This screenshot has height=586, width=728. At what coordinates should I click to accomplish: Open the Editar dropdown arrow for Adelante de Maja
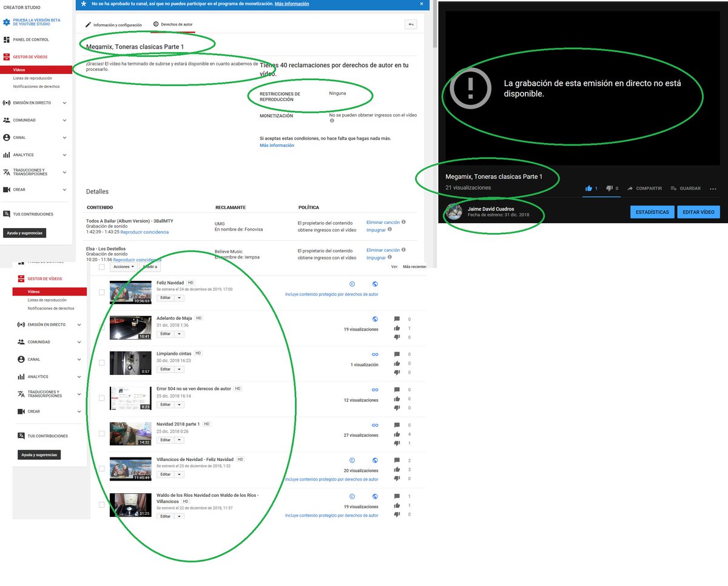coord(179,334)
